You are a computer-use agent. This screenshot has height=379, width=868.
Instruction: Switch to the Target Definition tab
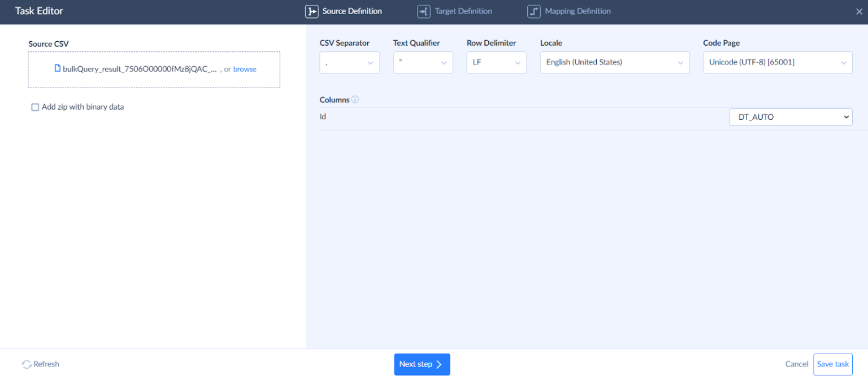pos(463,11)
